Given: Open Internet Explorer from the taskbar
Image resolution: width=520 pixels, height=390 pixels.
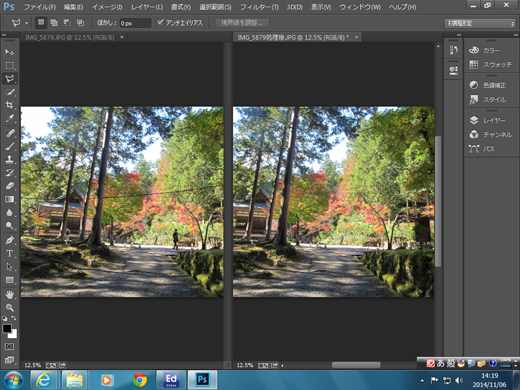Looking at the screenshot, I should click(43, 380).
